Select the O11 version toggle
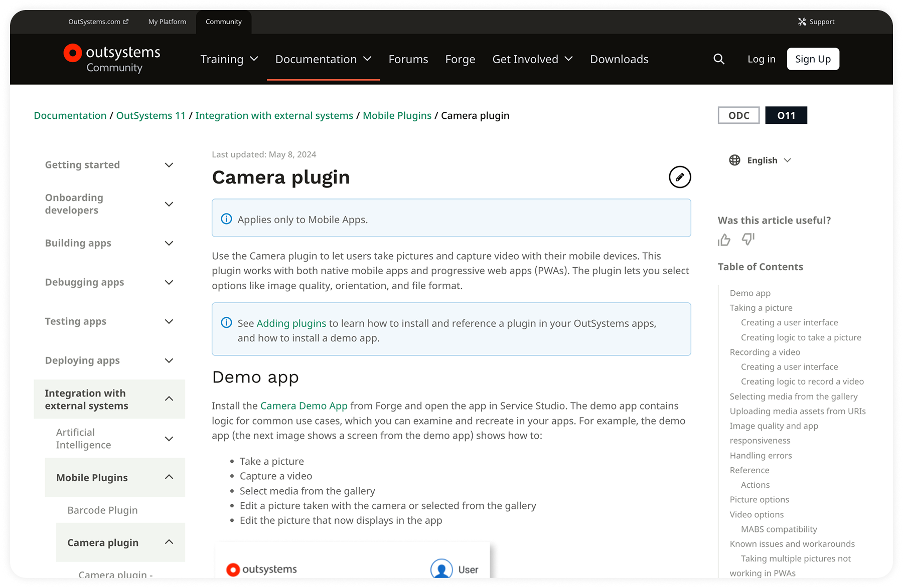 pyautogui.click(x=786, y=115)
